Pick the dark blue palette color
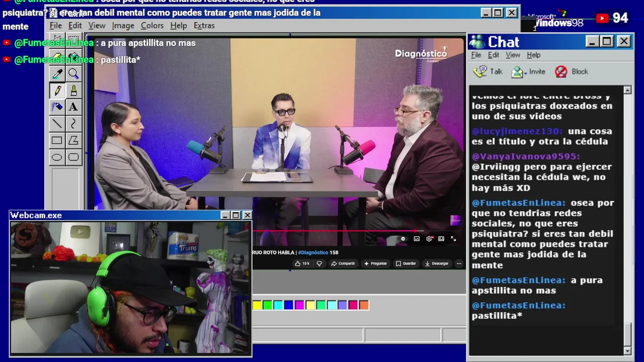This screenshot has height=362, width=644. click(289, 305)
